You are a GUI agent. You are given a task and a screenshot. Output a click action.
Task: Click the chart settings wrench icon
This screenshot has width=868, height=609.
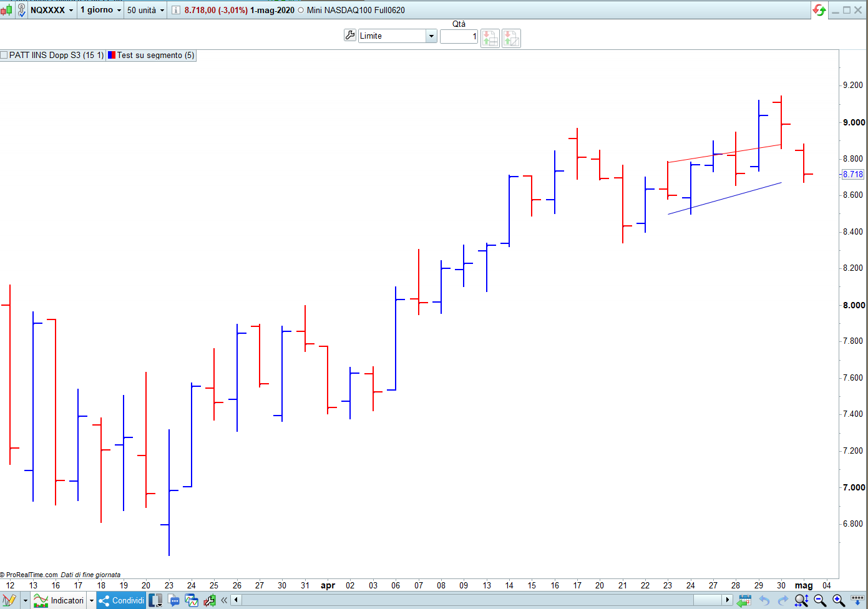point(210,600)
